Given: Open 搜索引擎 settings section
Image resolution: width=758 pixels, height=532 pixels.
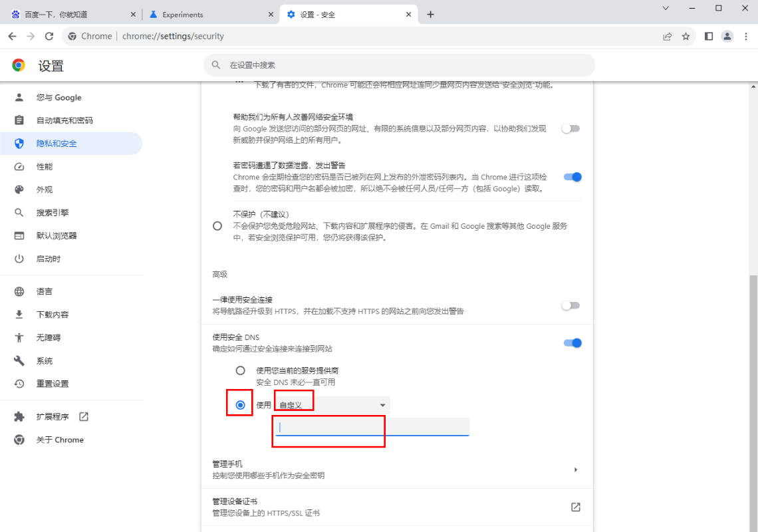Looking at the screenshot, I should pyautogui.click(x=72, y=212).
